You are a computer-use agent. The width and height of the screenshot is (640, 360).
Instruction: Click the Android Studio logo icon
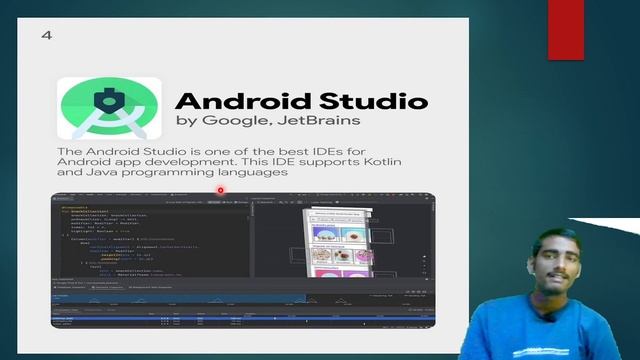click(x=109, y=109)
